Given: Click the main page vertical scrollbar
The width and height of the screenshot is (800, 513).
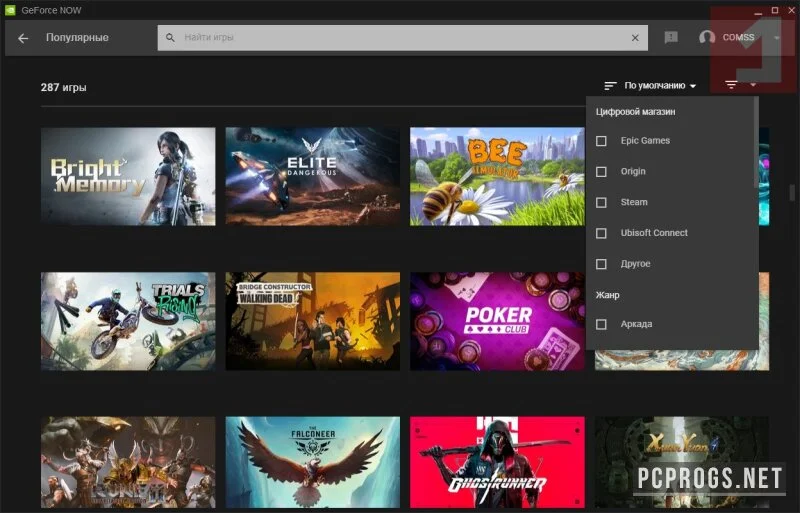Looking at the screenshot, I should tap(792, 192).
